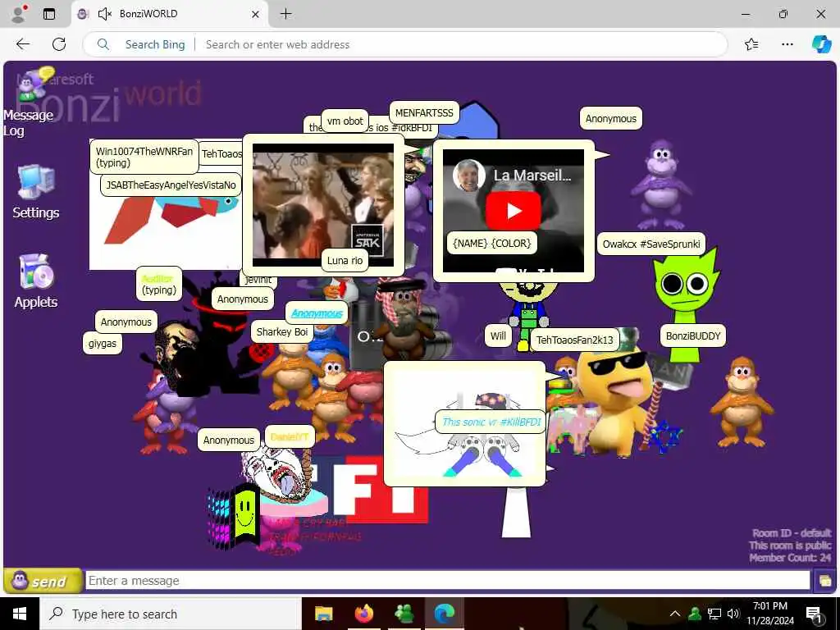Click the video thumbnail with SAK logo
The height and width of the screenshot is (630, 840).
click(323, 204)
